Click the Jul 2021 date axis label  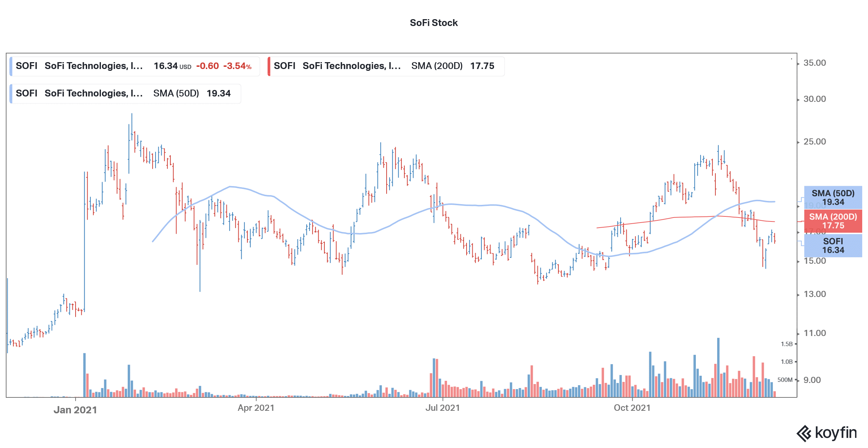443,408
